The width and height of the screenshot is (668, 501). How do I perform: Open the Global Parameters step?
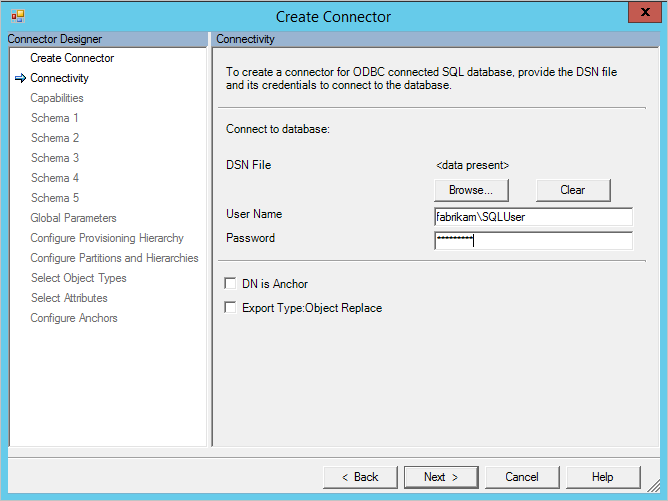coord(73,218)
